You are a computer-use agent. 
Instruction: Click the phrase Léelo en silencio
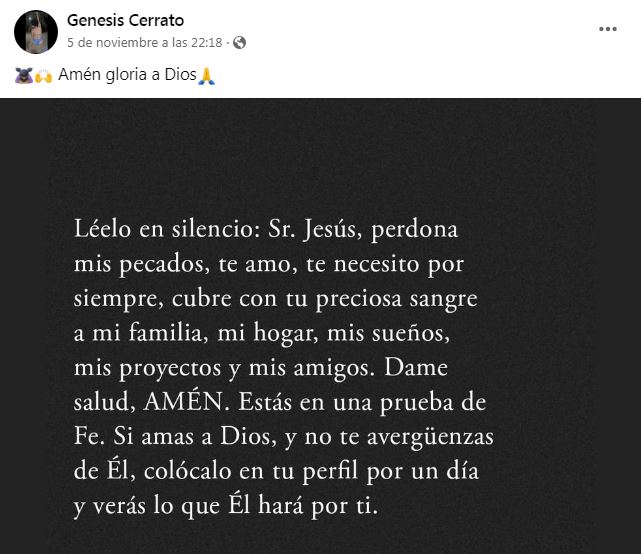[x=162, y=229]
